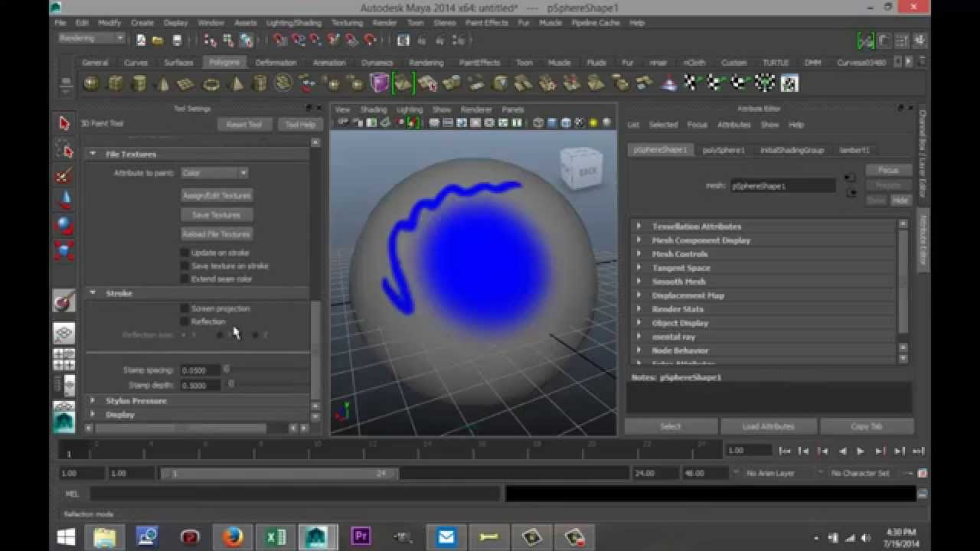Enable Save texture on stroke checkbox
This screenshot has width=980, height=551.
click(x=185, y=266)
